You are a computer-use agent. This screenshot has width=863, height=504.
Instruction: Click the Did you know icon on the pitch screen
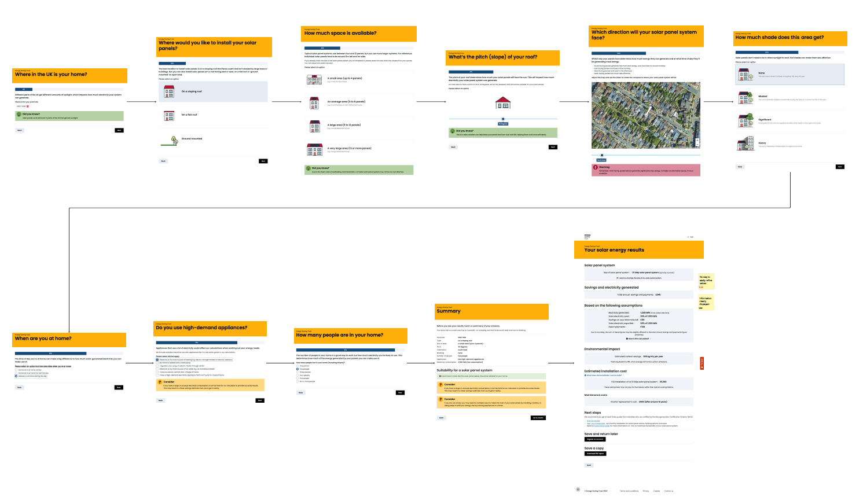pyautogui.click(x=453, y=131)
